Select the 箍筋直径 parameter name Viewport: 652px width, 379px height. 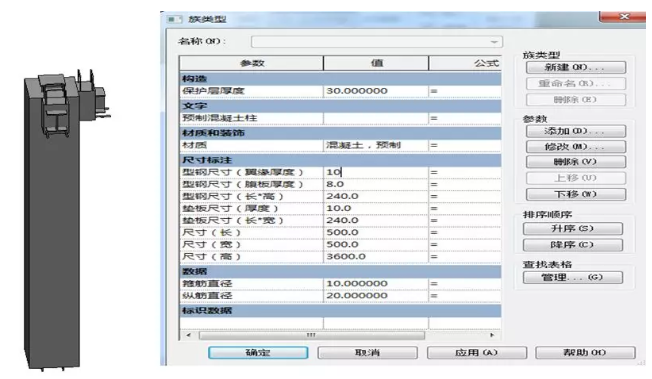[x=207, y=284]
